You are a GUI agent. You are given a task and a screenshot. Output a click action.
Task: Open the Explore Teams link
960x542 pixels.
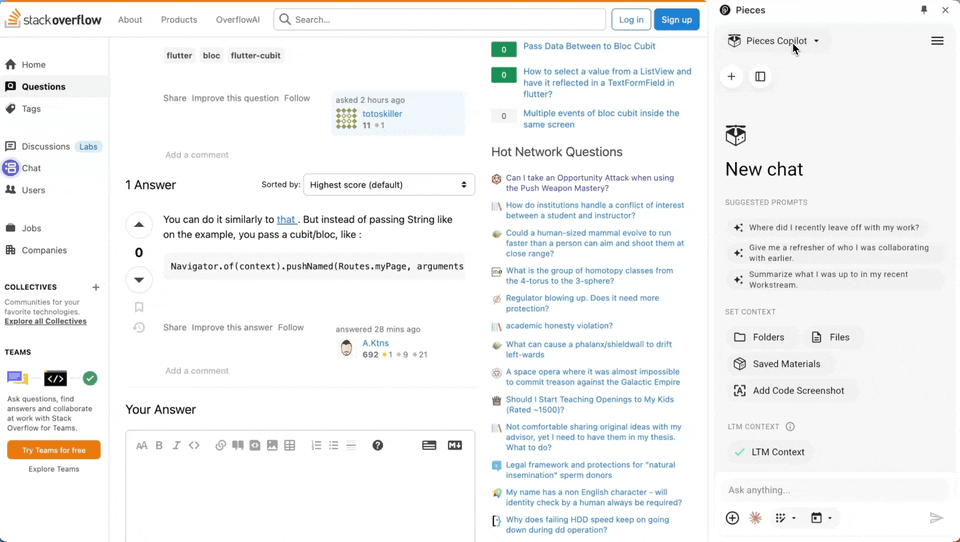tap(54, 469)
